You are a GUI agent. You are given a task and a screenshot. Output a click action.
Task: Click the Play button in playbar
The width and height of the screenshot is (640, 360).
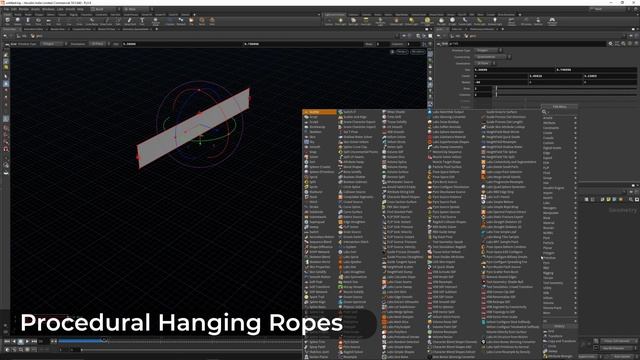click(27, 341)
